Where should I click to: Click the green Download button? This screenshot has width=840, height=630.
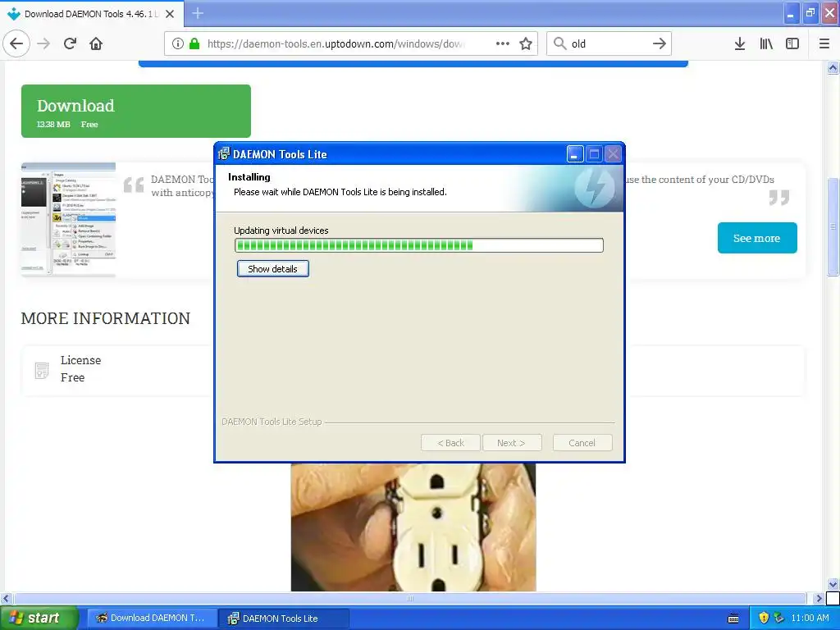click(x=136, y=111)
